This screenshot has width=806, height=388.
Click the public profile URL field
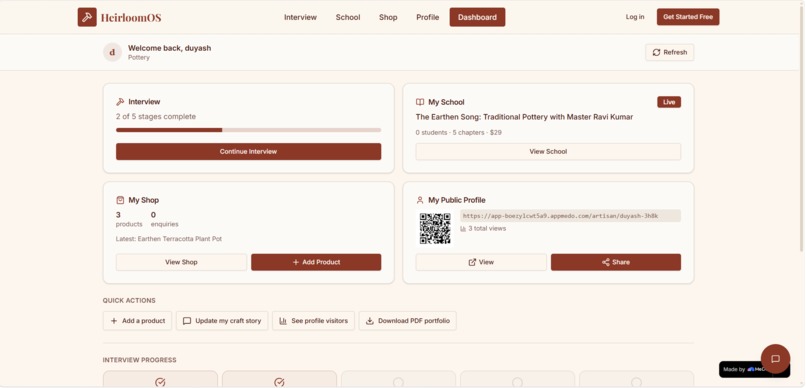(x=570, y=216)
